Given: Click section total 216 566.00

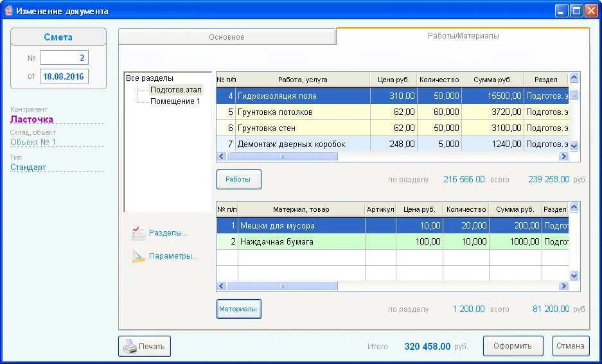Looking at the screenshot, I should (x=464, y=179).
